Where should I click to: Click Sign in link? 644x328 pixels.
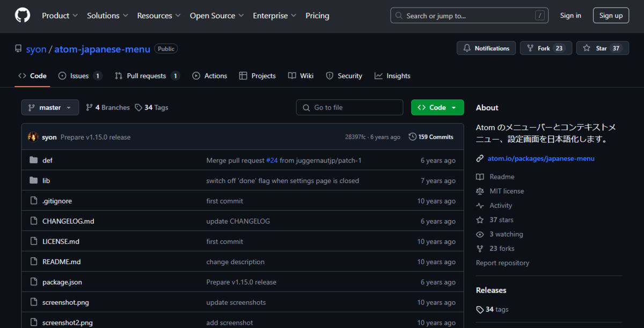[x=570, y=16]
